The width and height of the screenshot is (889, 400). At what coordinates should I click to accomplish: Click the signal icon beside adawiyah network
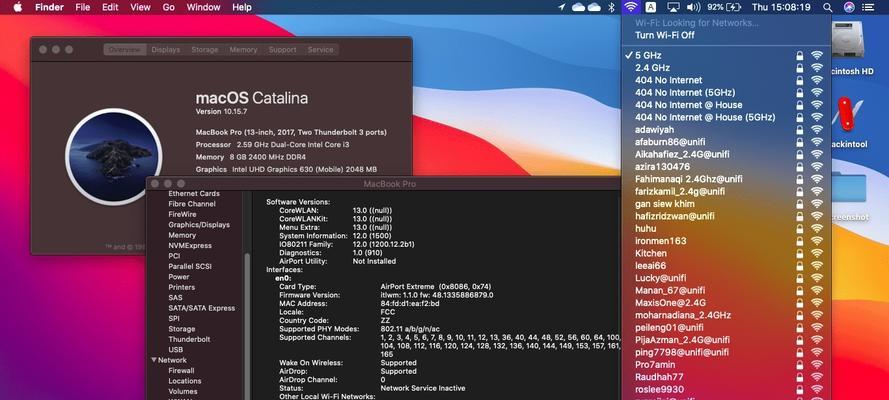(816, 130)
